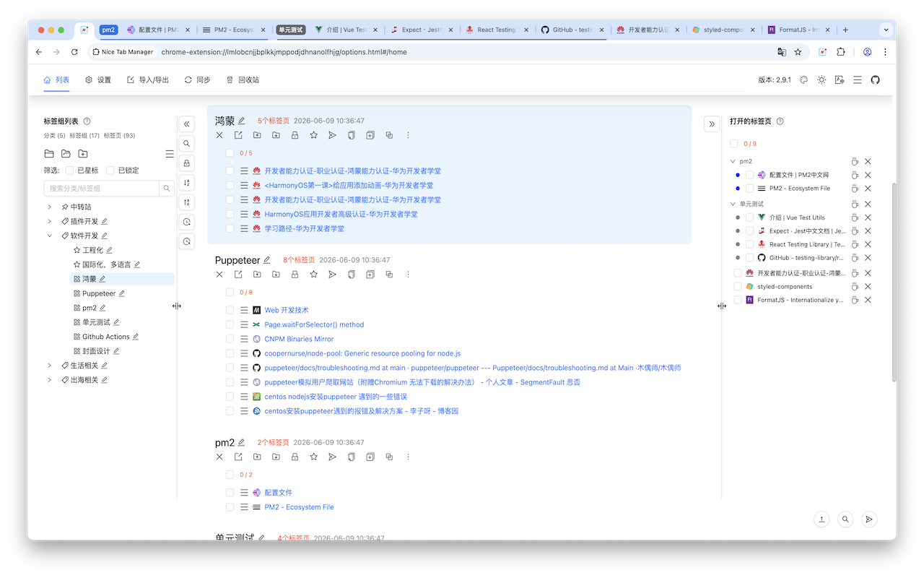Image resolution: width=924 pixels, height=578 pixels.
Task: Click the pencil edit icon beside 鸿蒙 title
Action: coord(242,121)
